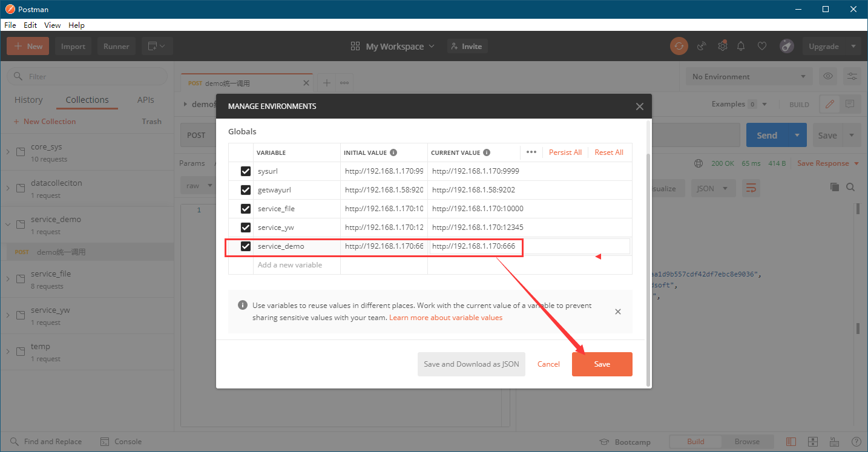
Task: Collapse the service_demo collection
Action: tap(8, 224)
